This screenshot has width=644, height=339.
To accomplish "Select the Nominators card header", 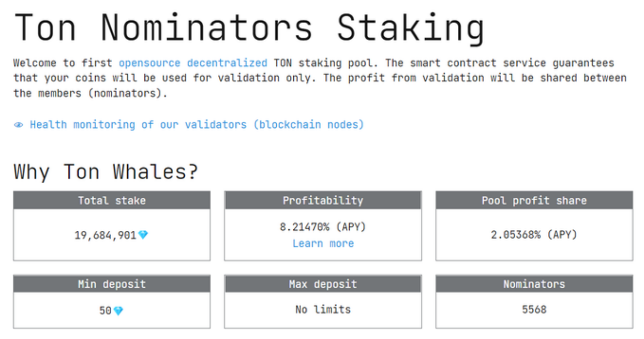I will pos(534,284).
